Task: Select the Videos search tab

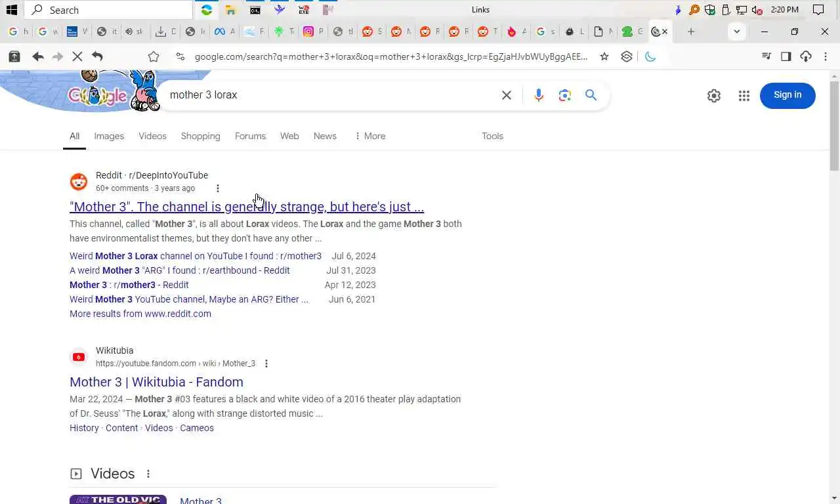Action: pos(152,136)
